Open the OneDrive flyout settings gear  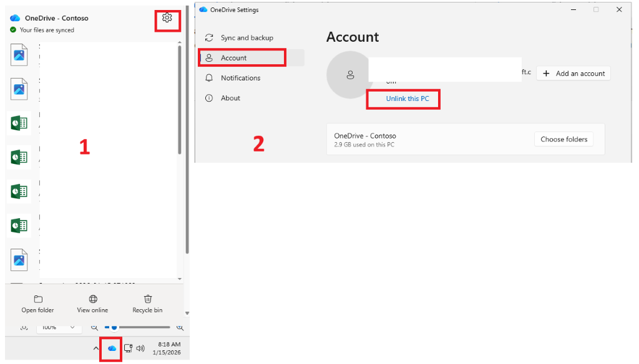click(167, 18)
